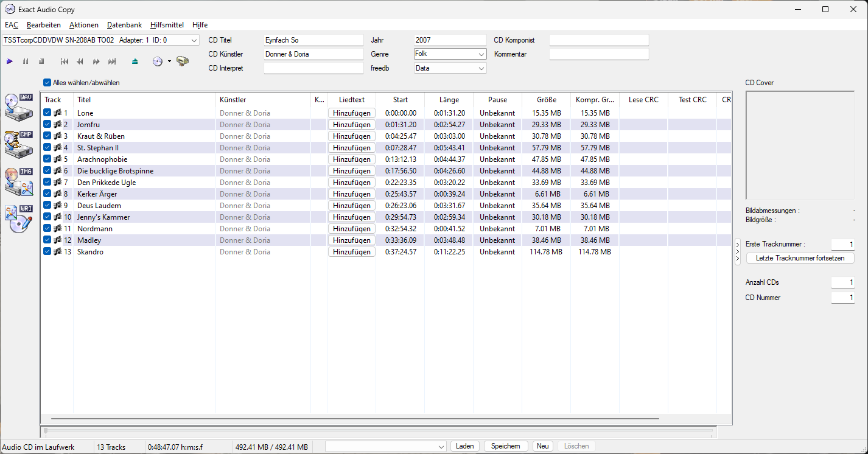This screenshot has height=454, width=868.
Task: Click the EAC application icon in title bar
Action: click(10, 10)
